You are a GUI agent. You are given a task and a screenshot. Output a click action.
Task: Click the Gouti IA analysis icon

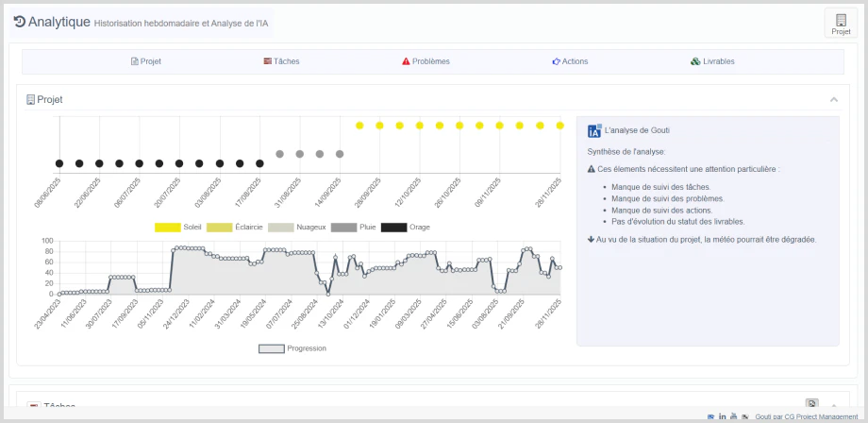click(594, 130)
